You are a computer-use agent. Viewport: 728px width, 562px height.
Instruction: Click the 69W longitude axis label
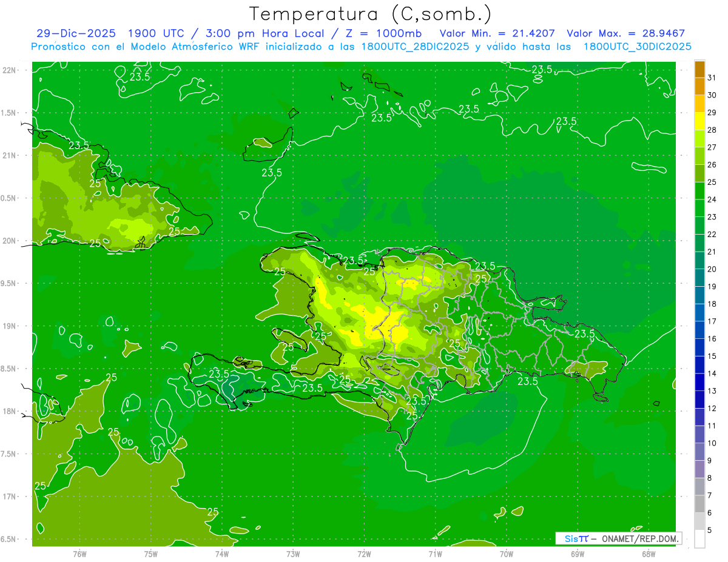[x=578, y=554]
